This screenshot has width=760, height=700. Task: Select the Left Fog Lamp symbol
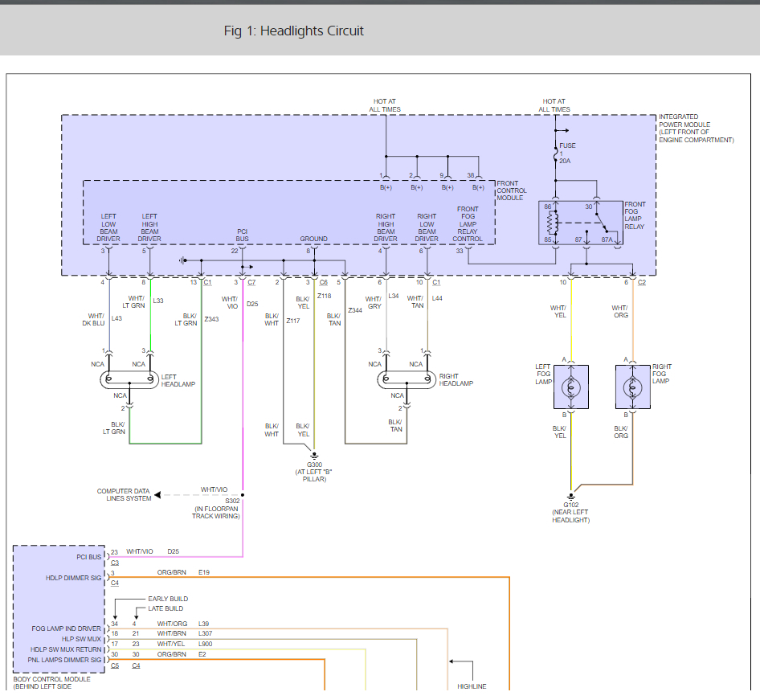tap(571, 387)
